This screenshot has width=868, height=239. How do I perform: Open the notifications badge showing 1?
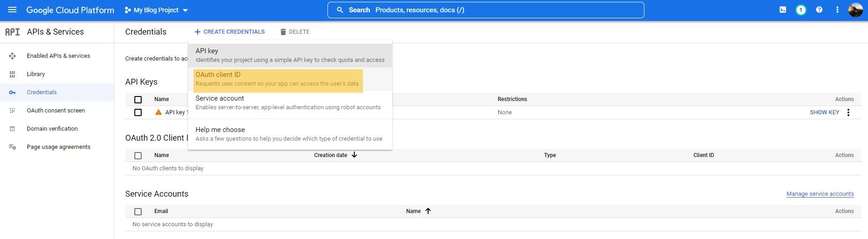click(x=801, y=10)
